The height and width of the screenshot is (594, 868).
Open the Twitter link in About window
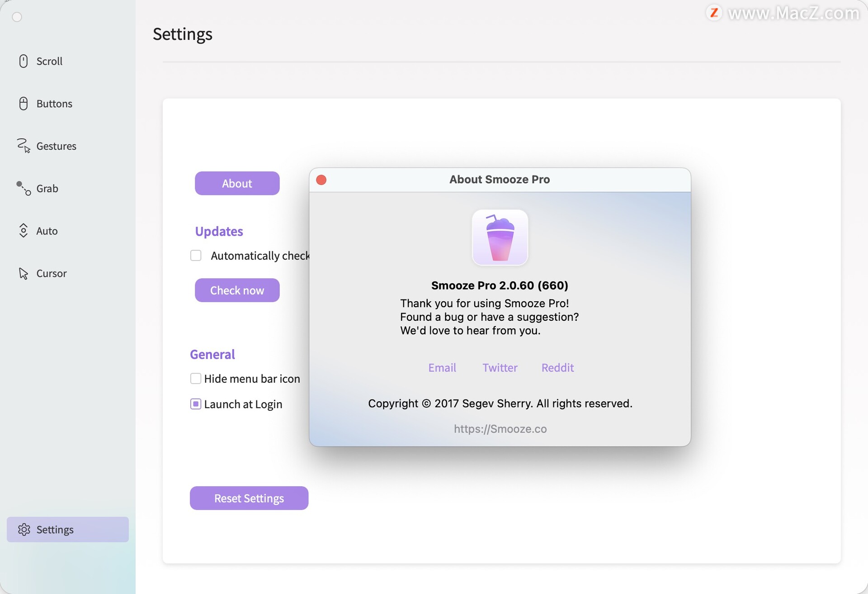pyautogui.click(x=500, y=368)
